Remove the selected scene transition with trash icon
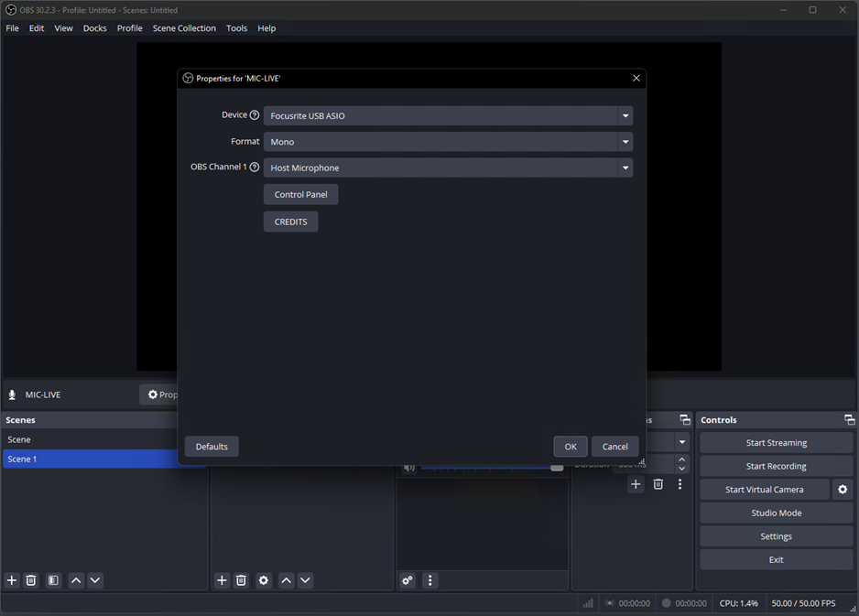859x616 pixels. pyautogui.click(x=658, y=484)
